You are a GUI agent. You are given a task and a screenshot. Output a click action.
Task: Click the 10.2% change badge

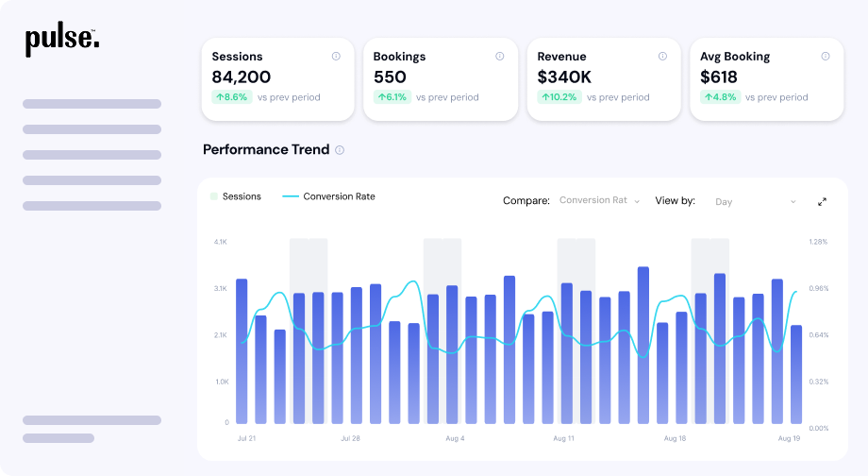pos(559,97)
